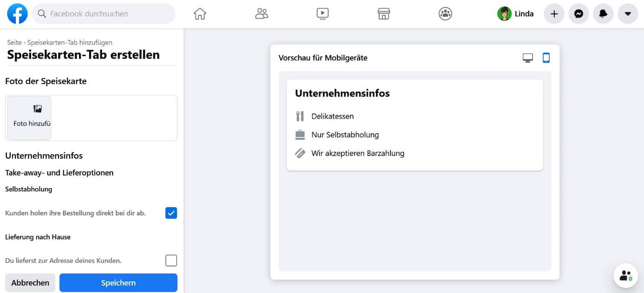The height and width of the screenshot is (293, 644).
Task: Open the Home feed icon
Action: (200, 14)
